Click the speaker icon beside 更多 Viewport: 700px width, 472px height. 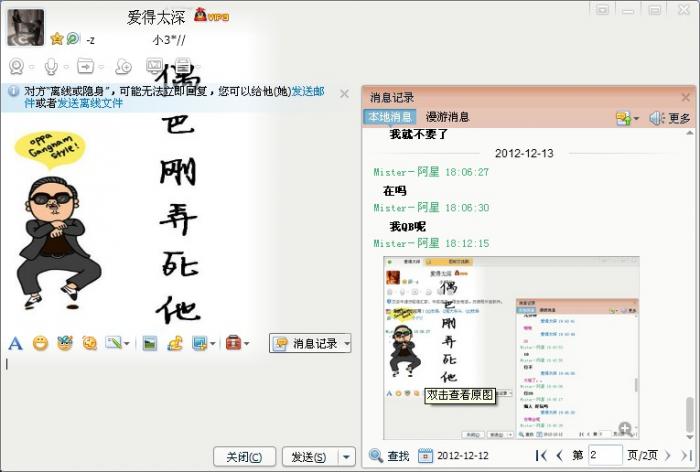pos(657,118)
